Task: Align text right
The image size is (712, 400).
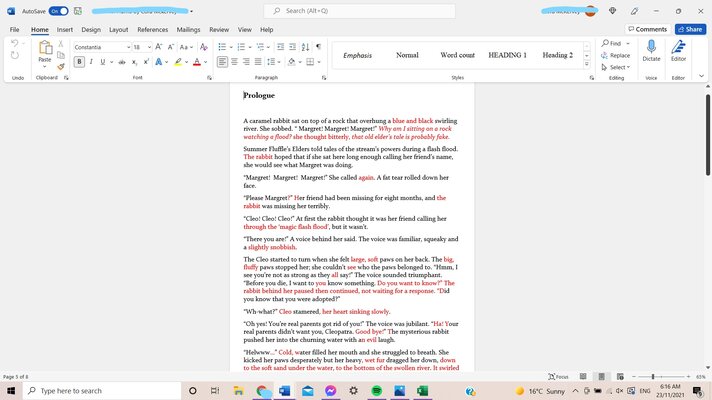Action: [x=246, y=62]
